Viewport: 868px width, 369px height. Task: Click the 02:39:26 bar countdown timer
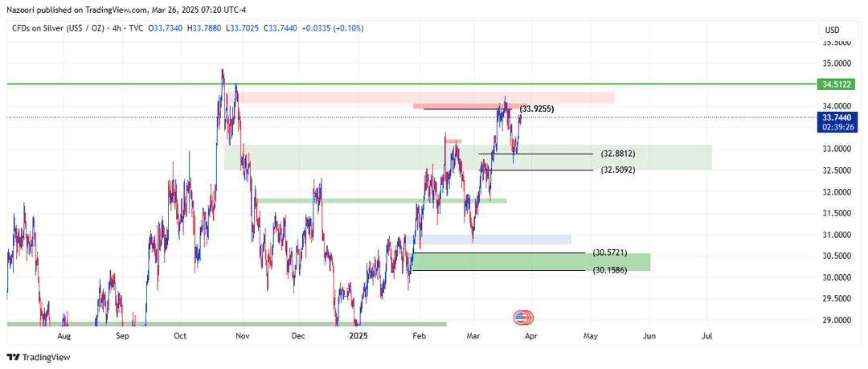click(837, 127)
